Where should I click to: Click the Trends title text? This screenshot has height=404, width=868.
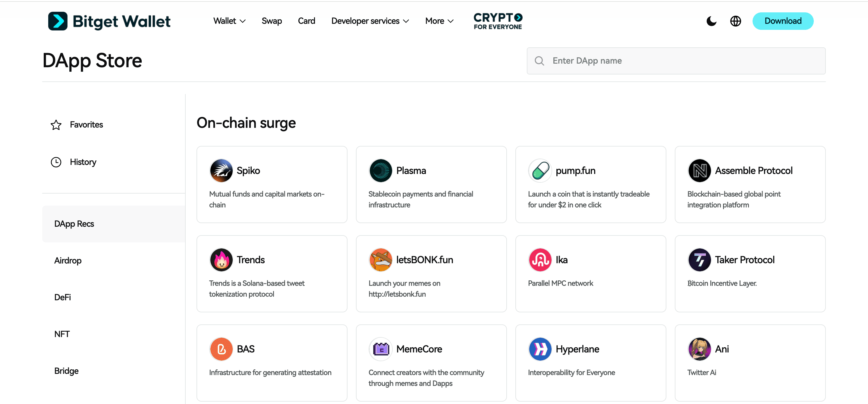(250, 260)
